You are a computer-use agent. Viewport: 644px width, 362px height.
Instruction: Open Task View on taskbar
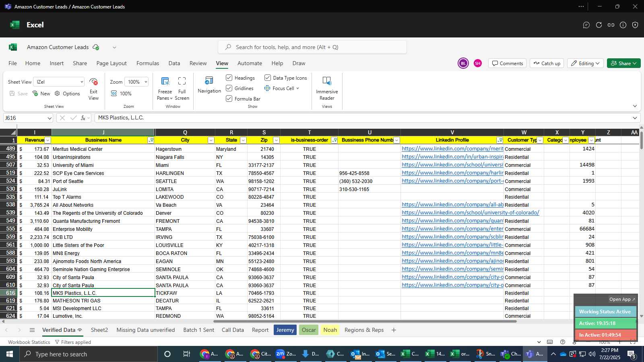[x=186, y=354]
